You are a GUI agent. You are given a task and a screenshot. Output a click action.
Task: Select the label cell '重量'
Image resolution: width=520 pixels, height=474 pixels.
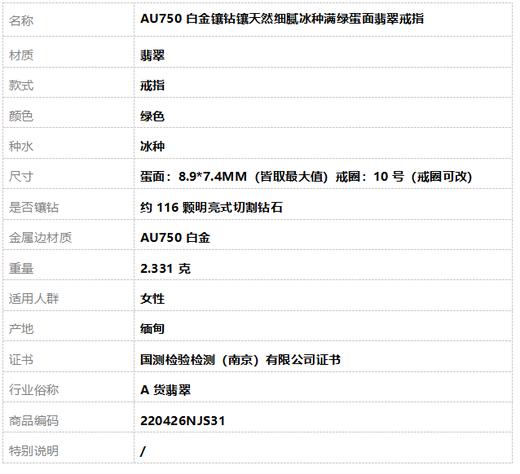(68, 265)
